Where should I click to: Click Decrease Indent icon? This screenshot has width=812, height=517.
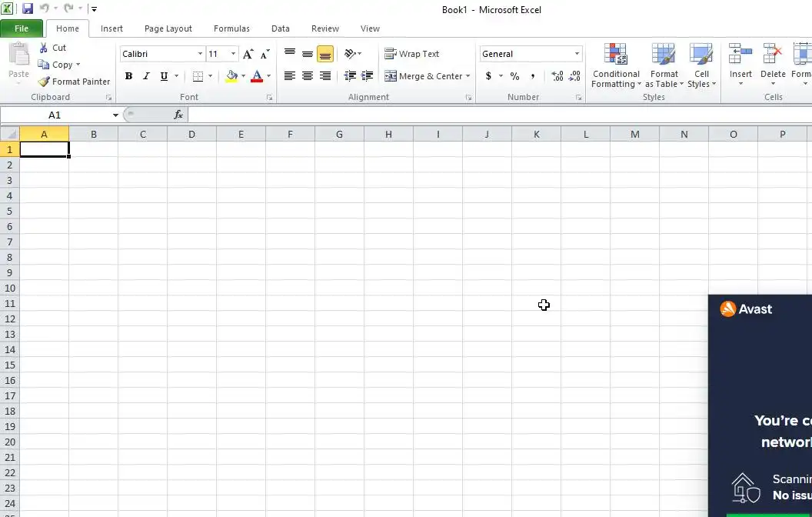pyautogui.click(x=350, y=76)
